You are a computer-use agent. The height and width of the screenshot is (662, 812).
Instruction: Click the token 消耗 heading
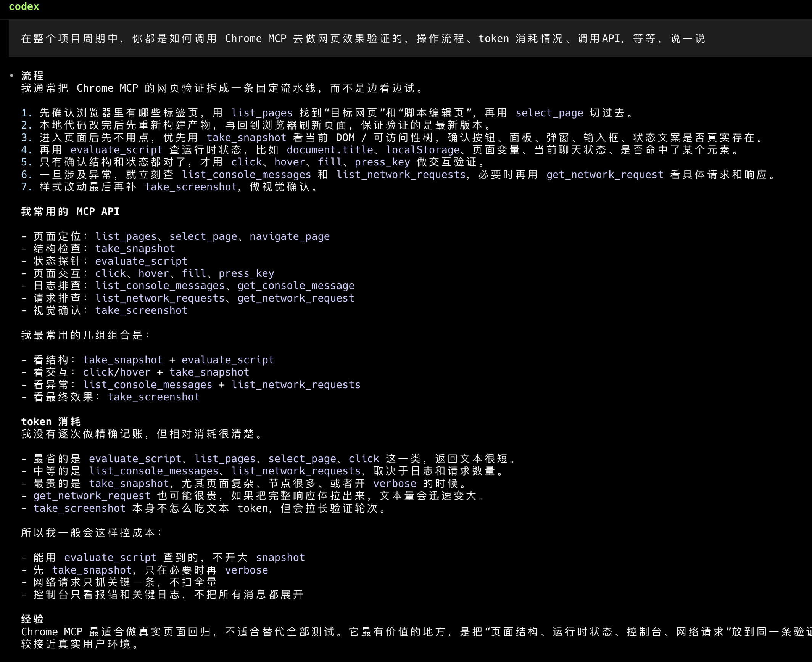(51, 422)
